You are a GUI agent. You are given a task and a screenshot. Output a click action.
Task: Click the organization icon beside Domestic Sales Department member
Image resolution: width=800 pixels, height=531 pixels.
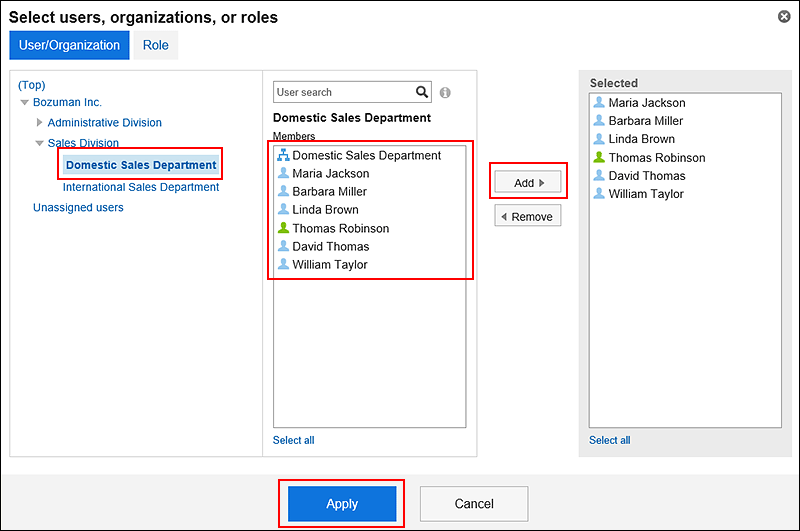[283, 155]
